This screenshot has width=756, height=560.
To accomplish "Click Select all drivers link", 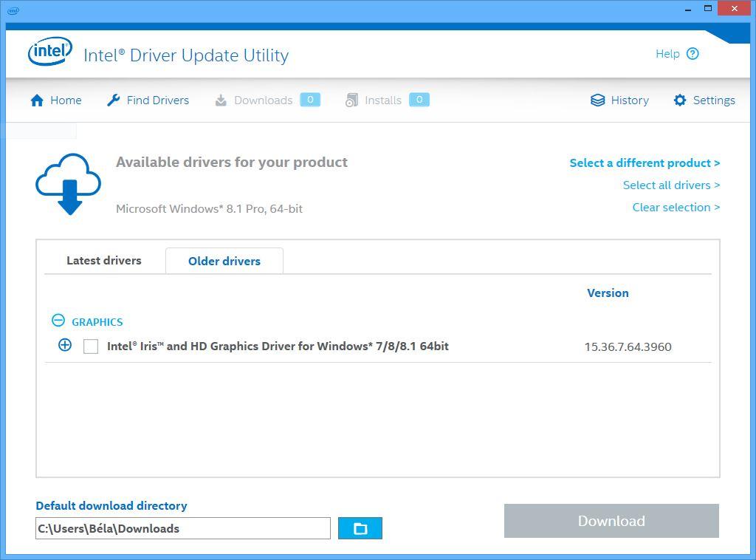I will tap(671, 185).
